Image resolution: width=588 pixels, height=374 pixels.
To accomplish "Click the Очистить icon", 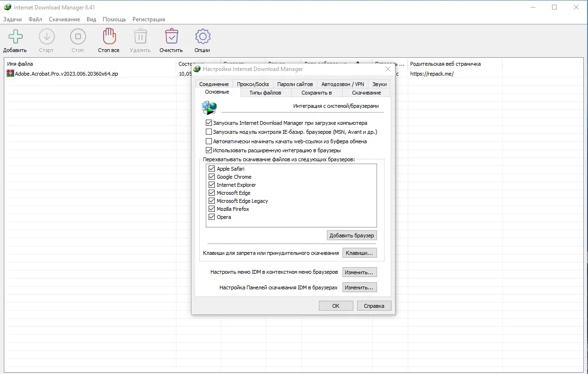I will [171, 36].
